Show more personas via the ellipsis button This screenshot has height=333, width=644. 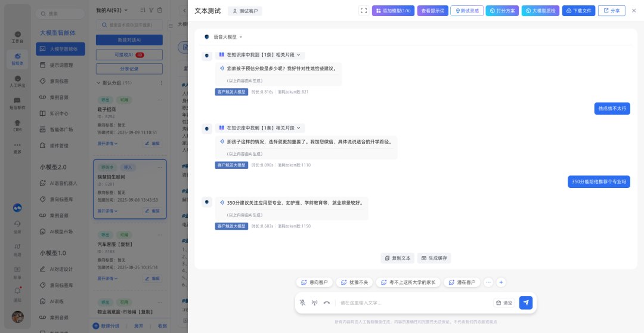(x=488, y=282)
